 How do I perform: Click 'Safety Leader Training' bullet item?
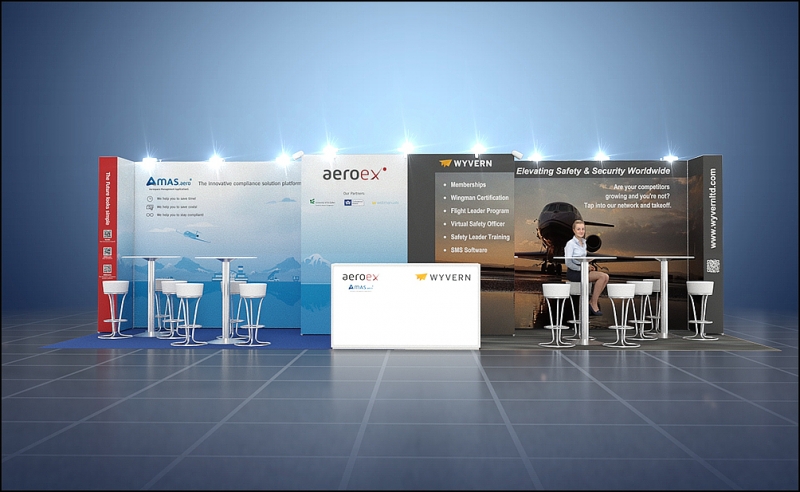pyautogui.click(x=480, y=237)
